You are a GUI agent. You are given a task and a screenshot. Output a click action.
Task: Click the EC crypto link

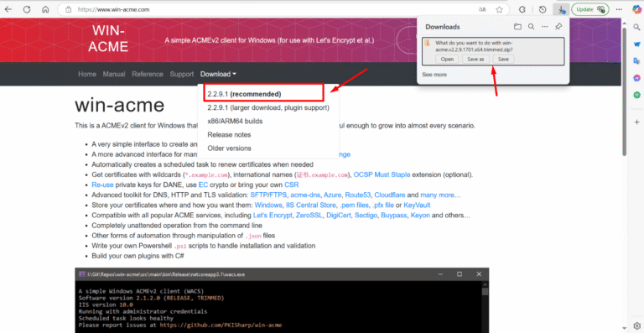(x=203, y=185)
